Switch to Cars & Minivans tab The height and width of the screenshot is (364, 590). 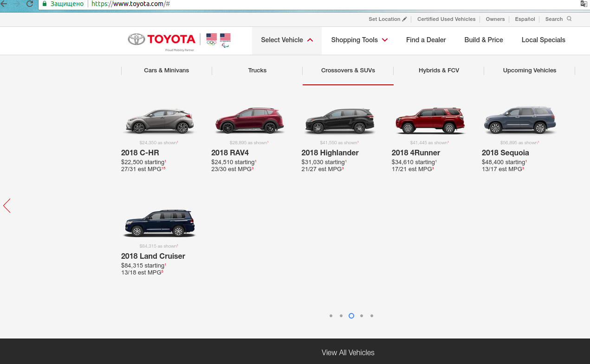pos(166,70)
